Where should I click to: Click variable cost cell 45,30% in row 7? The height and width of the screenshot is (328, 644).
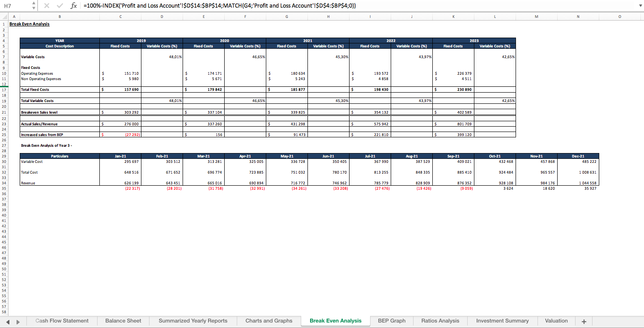tap(328, 57)
